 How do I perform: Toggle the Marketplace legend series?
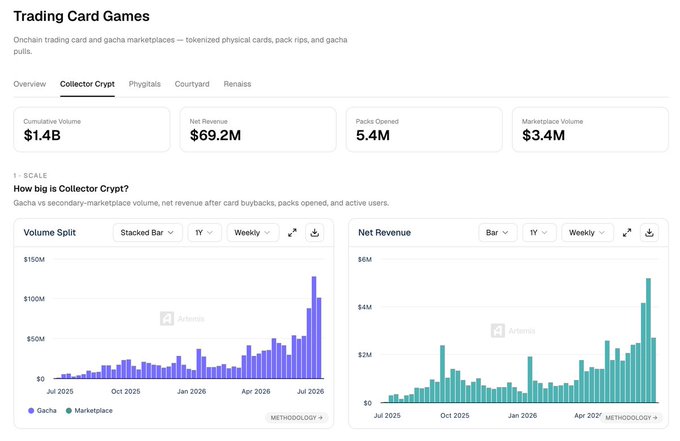click(89, 410)
